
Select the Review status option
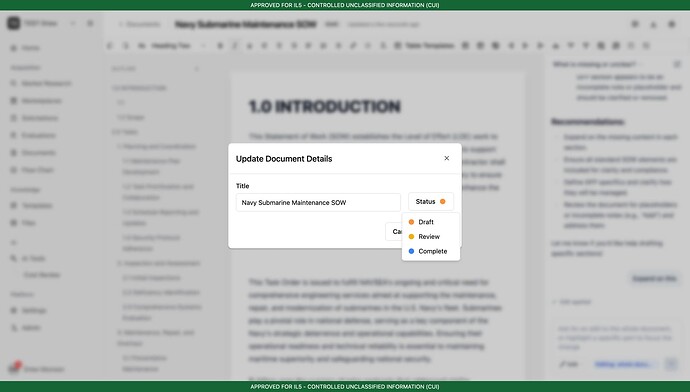point(430,236)
